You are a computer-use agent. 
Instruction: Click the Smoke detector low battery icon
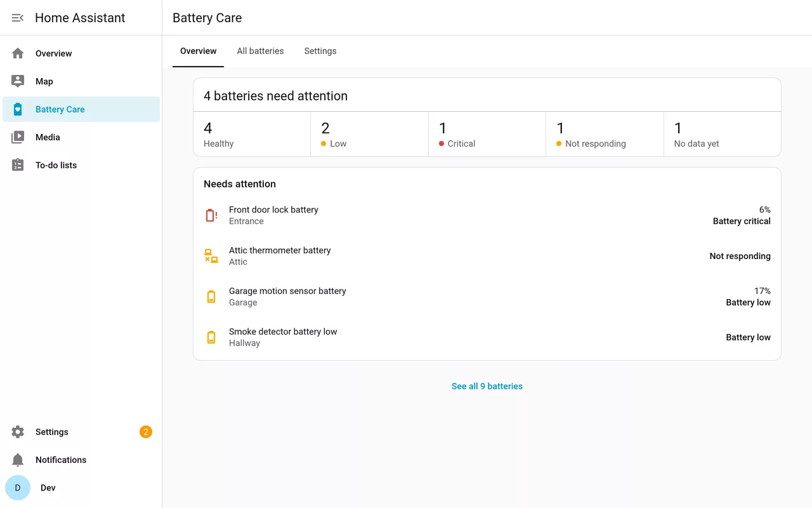[x=211, y=337]
